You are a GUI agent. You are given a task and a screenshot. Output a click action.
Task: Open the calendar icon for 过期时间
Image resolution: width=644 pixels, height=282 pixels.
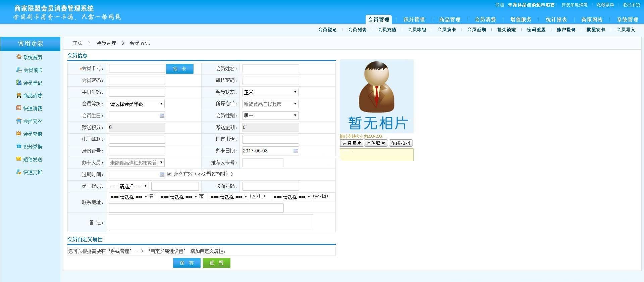point(162,175)
